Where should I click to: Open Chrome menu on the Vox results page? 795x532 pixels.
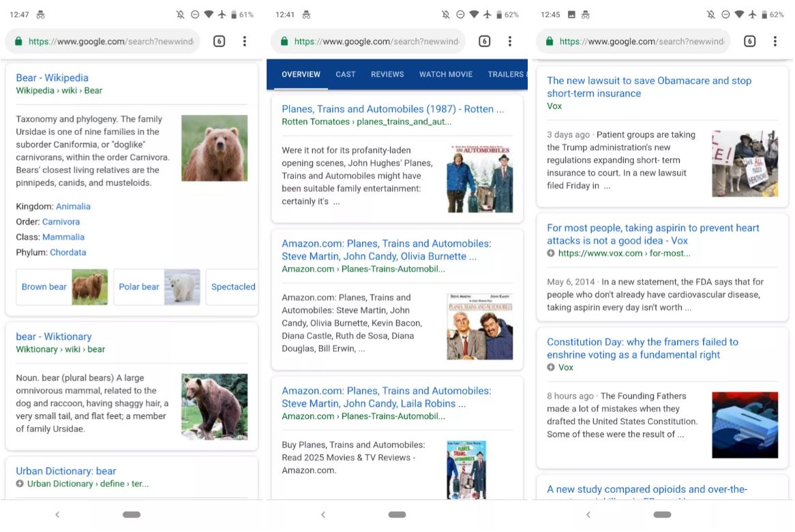point(775,42)
